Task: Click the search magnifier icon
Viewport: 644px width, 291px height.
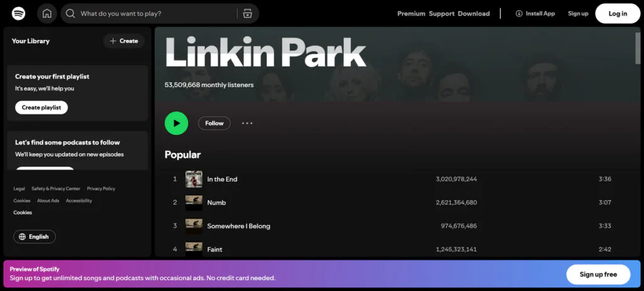Action: point(70,14)
